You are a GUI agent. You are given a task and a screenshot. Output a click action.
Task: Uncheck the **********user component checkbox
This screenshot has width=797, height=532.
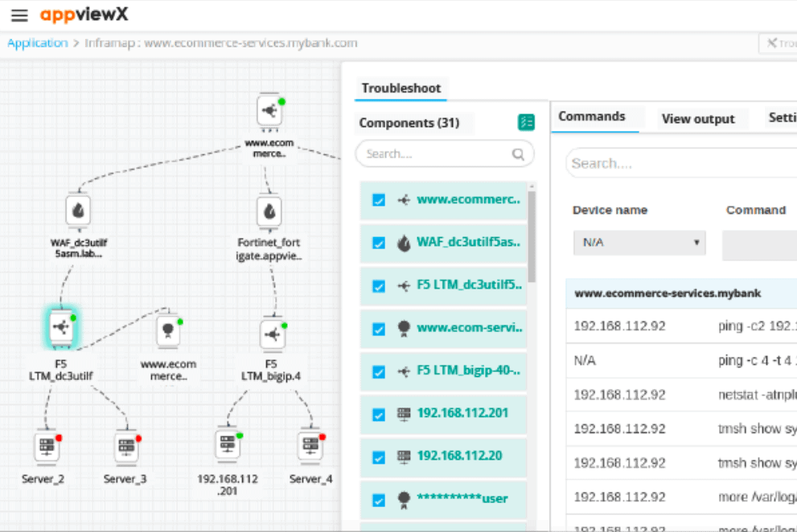(379, 501)
